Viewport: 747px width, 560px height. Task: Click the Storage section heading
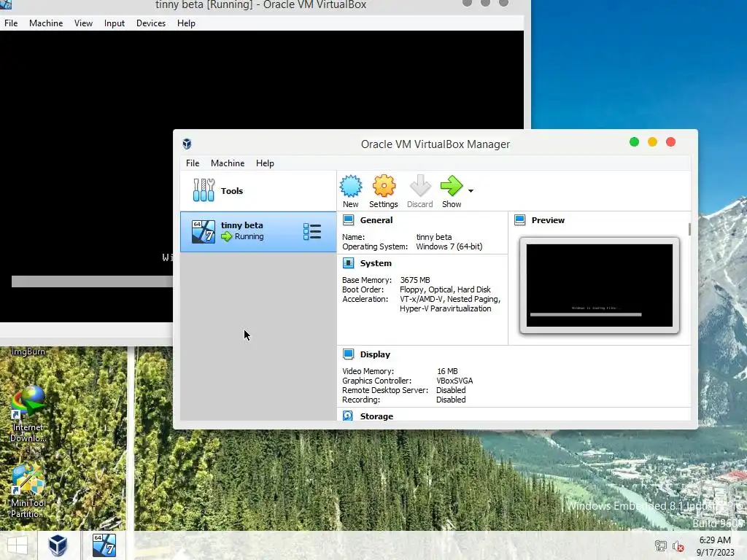[x=376, y=416]
